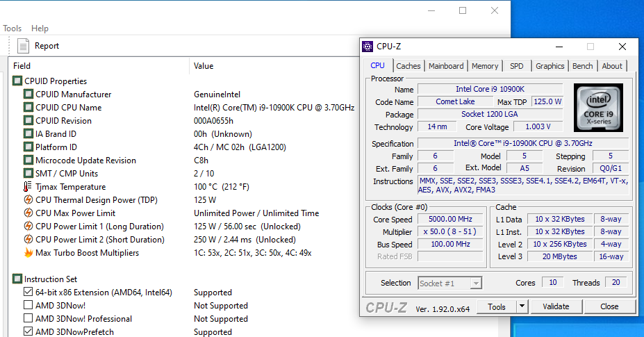
Task: Click the 000A0655h revision value
Action: click(213, 120)
